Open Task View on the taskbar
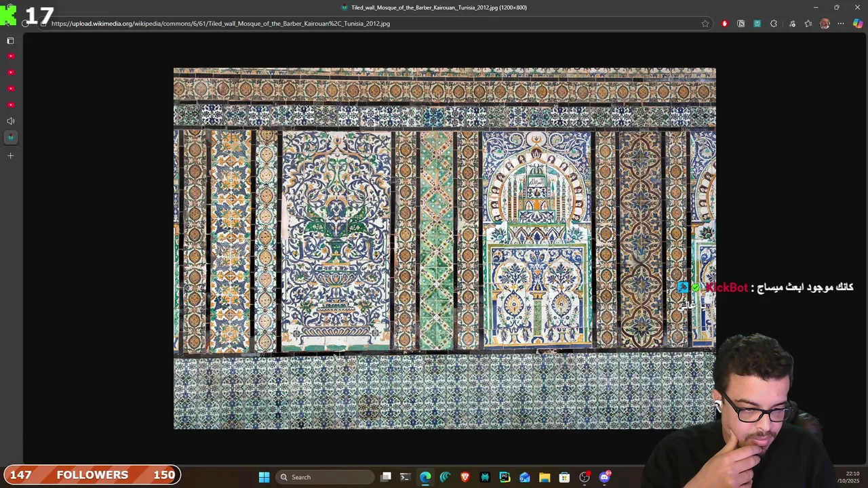 (x=385, y=477)
